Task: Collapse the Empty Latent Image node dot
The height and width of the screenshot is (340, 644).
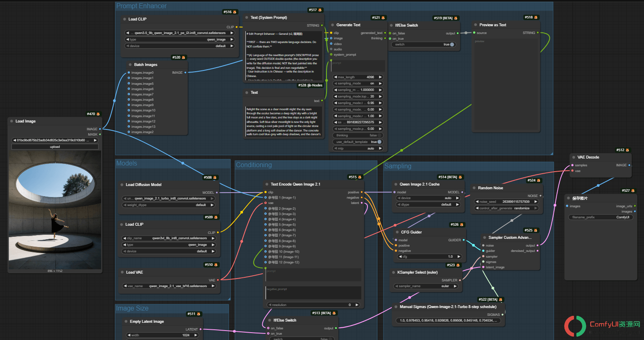Action: 126,322
